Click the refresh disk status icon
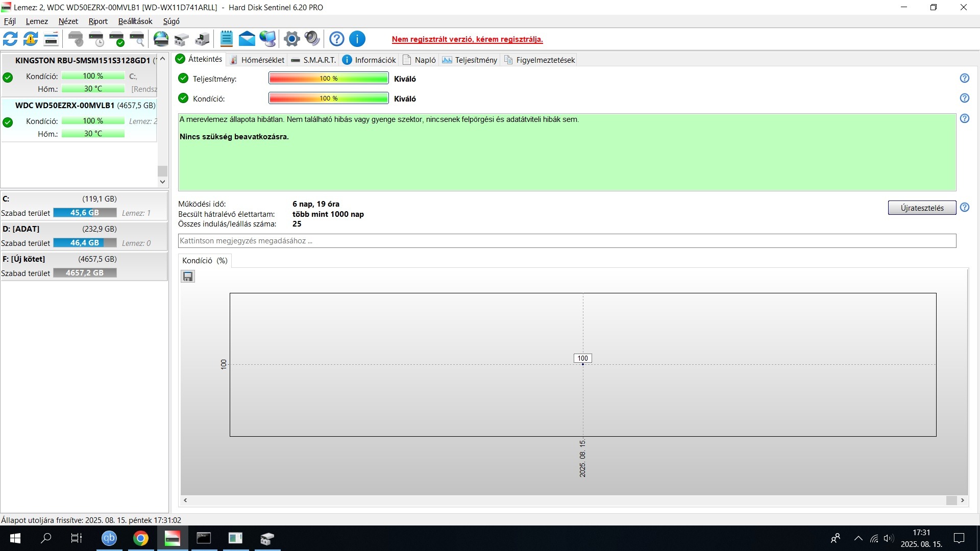This screenshot has width=980, height=551. click(x=10, y=39)
